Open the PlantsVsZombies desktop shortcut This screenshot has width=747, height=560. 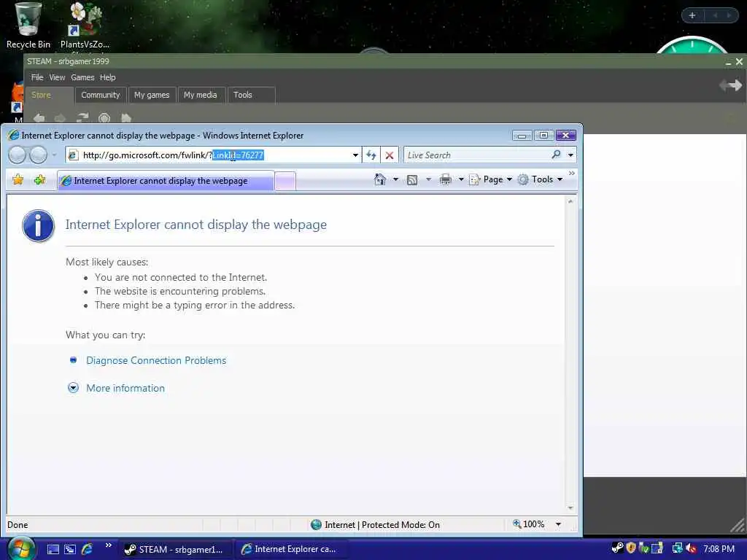(x=85, y=26)
